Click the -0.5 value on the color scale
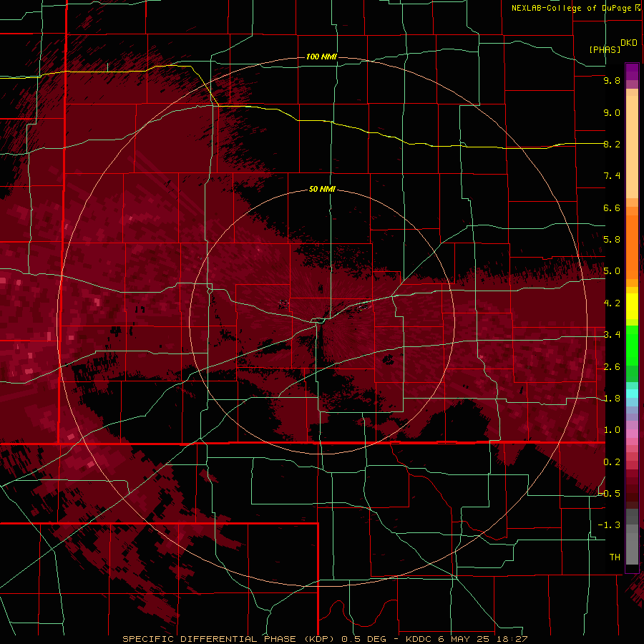Screen dimensions: 644x644 point(609,494)
